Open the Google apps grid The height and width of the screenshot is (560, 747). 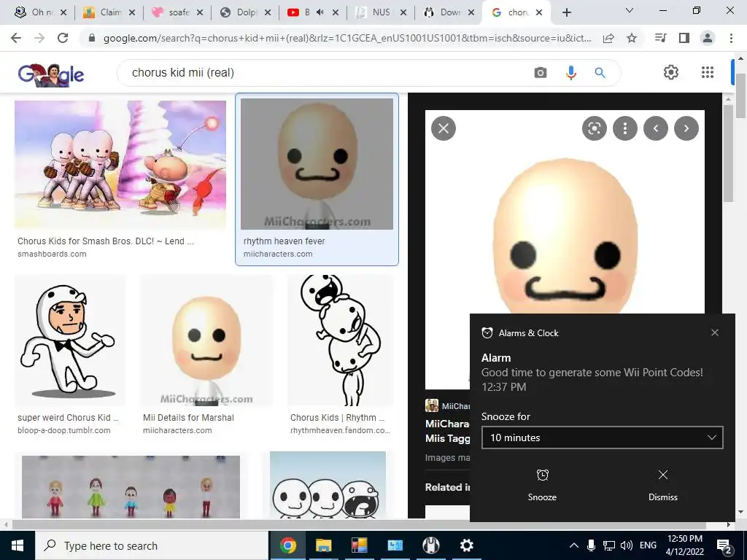708,72
